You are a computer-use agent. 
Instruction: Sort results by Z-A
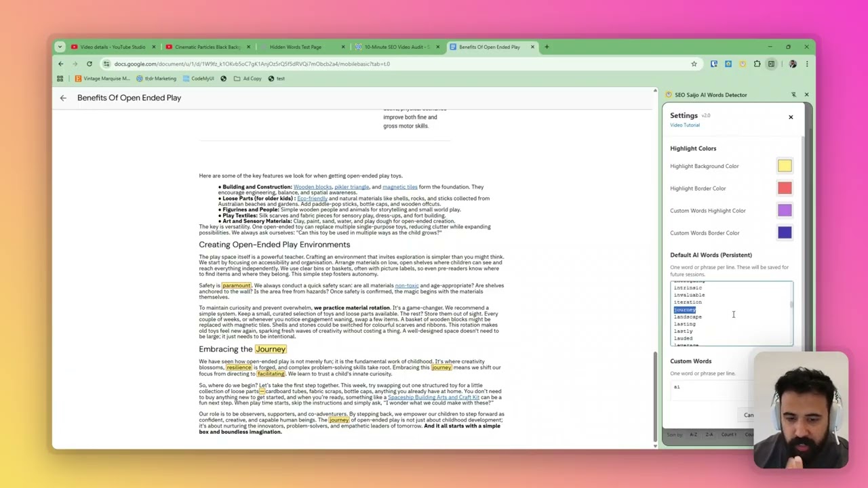tap(709, 434)
